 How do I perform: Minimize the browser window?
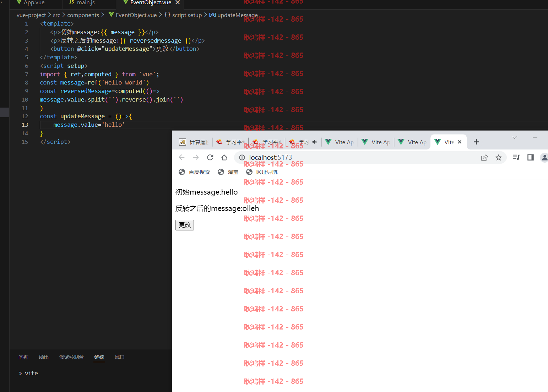pos(535,137)
